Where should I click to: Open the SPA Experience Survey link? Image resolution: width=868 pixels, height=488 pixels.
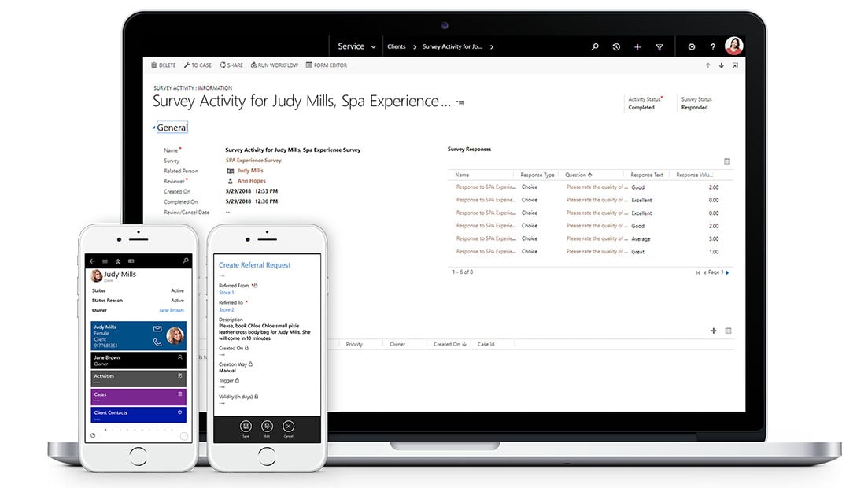pos(253,161)
